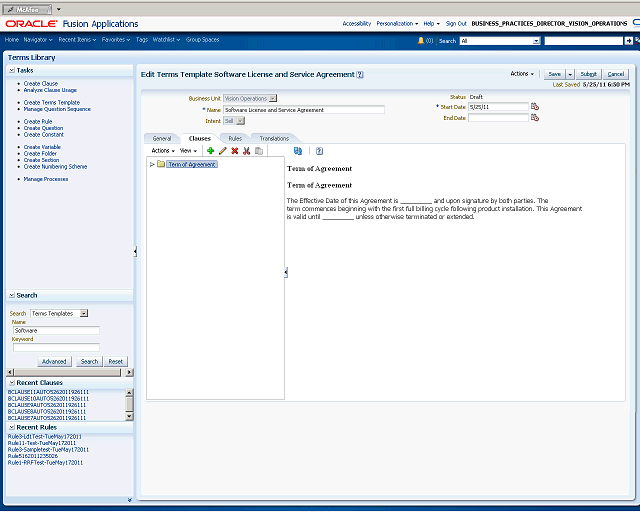Click the Advanced search button
This screenshot has height=512, width=640.
[x=54, y=362]
